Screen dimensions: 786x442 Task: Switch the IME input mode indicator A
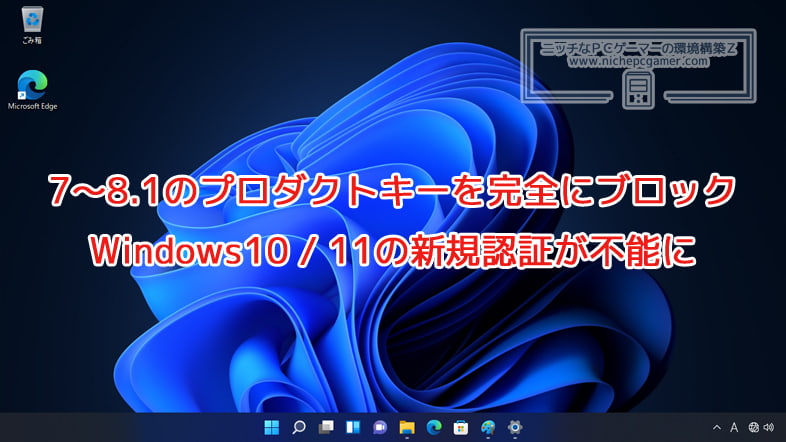pos(734,427)
